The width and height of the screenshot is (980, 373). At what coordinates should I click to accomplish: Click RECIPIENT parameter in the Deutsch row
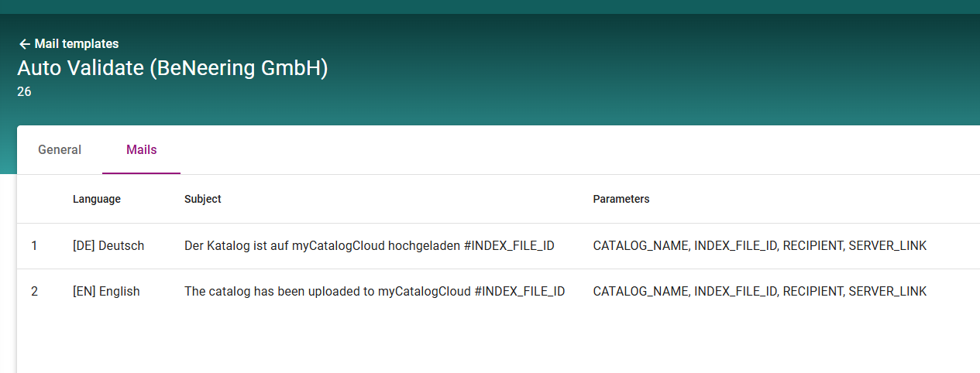click(812, 246)
